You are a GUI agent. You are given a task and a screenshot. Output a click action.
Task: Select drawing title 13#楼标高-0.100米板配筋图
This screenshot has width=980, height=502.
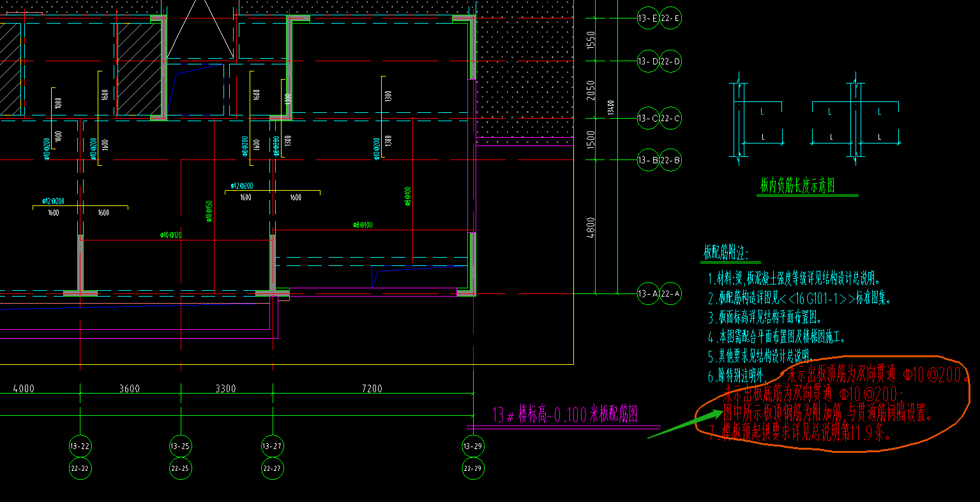pyautogui.click(x=565, y=415)
